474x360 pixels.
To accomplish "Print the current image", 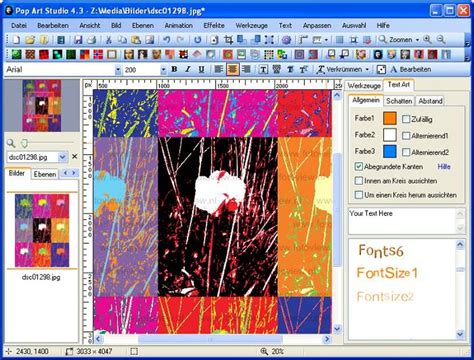I will 91,40.
